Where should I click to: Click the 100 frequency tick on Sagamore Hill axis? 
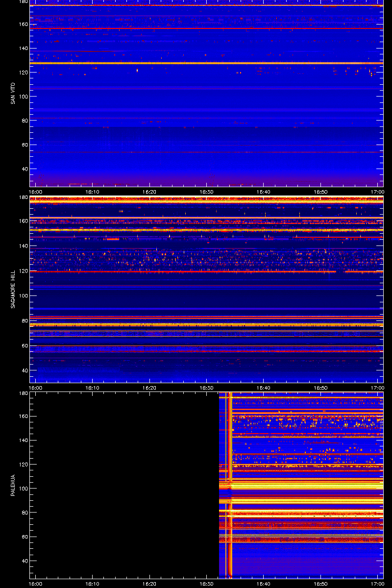(23, 295)
